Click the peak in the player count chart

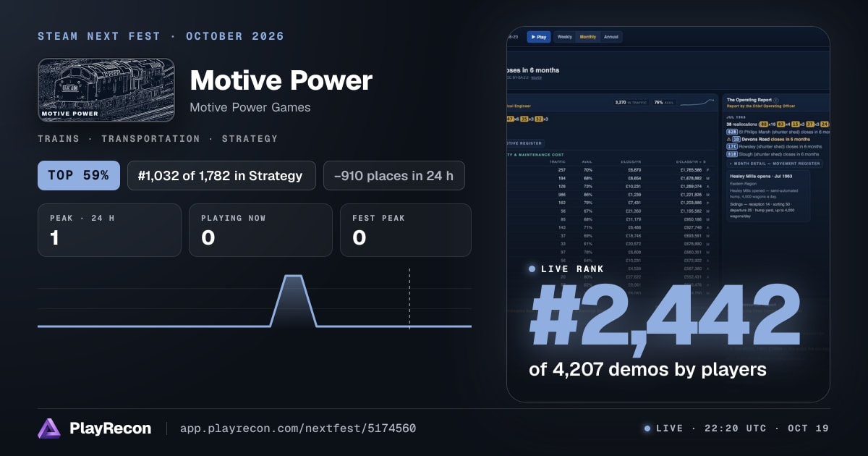[293, 276]
